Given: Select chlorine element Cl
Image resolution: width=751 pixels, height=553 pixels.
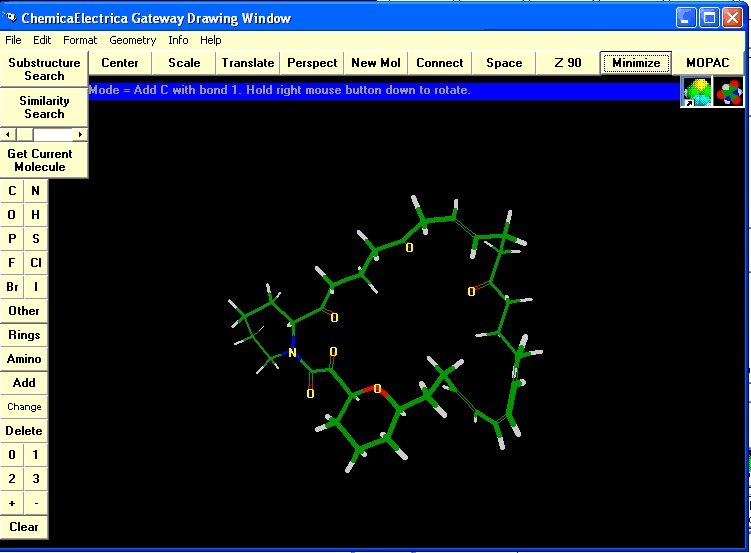Looking at the screenshot, I should [35, 262].
